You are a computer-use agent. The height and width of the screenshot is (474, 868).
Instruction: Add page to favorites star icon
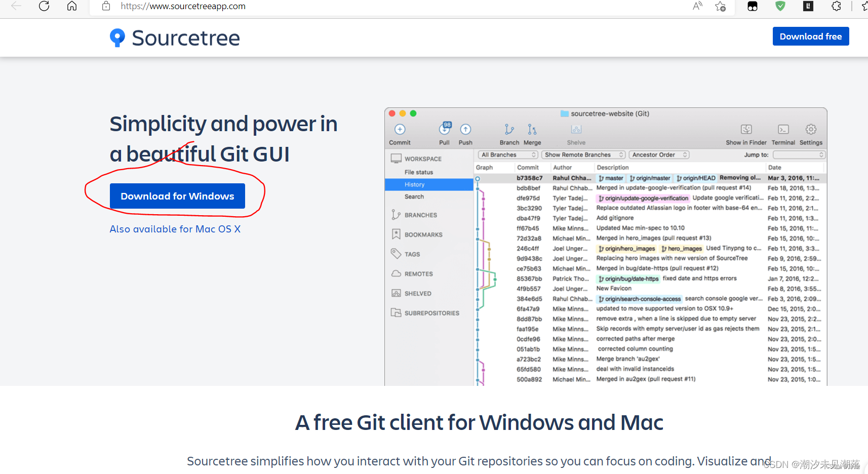coord(720,6)
